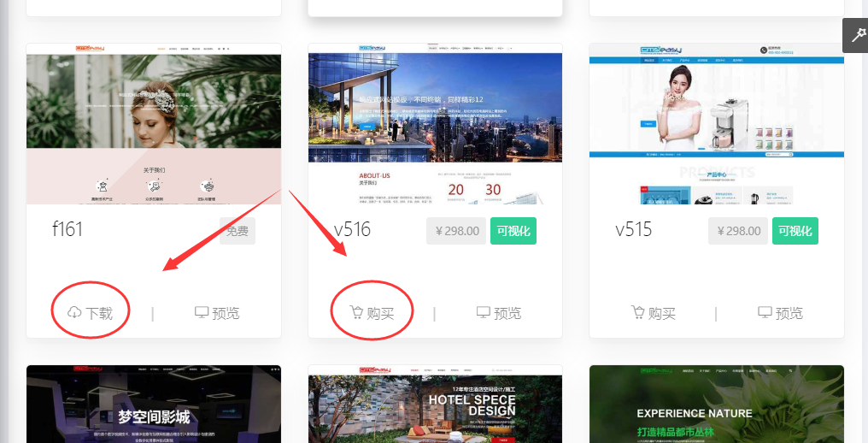This screenshot has width=868, height=443.
Task: Click the ¥298.00 price tag on v516
Action: click(456, 231)
